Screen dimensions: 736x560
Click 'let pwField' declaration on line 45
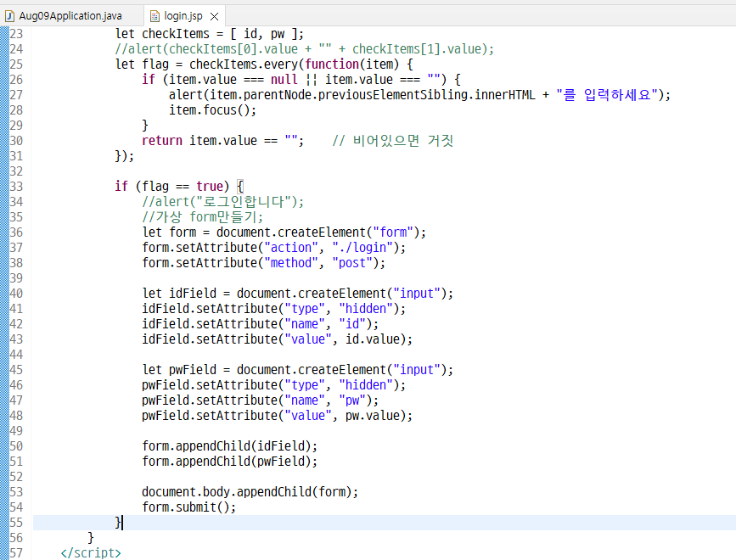(x=179, y=370)
